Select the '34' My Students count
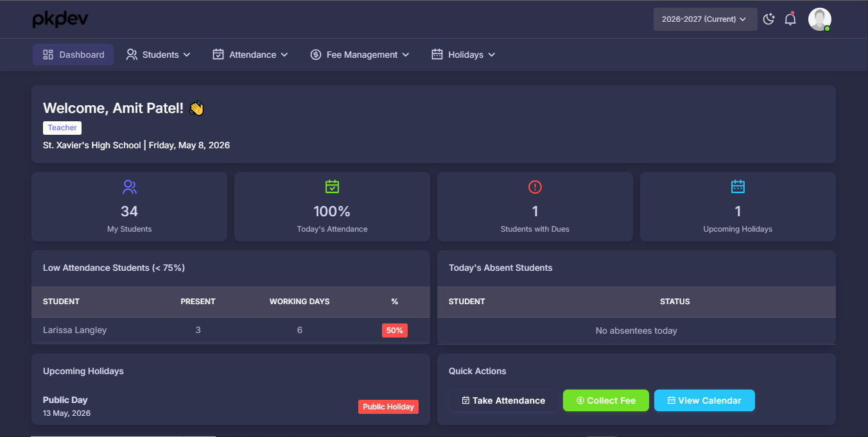 tap(130, 211)
